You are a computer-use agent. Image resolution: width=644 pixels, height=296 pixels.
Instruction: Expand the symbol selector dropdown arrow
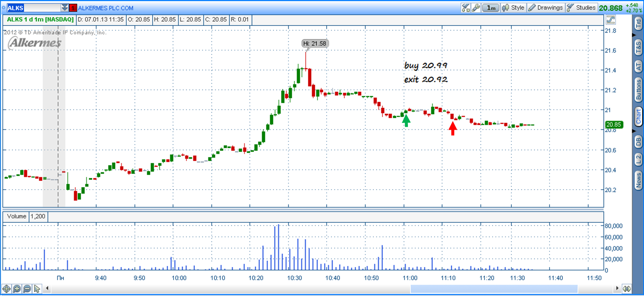pos(65,8)
